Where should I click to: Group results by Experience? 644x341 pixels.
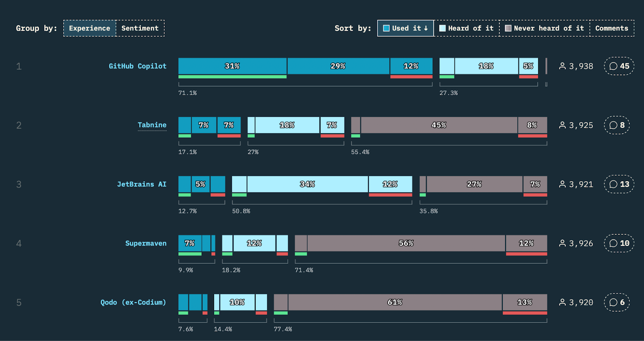(89, 28)
